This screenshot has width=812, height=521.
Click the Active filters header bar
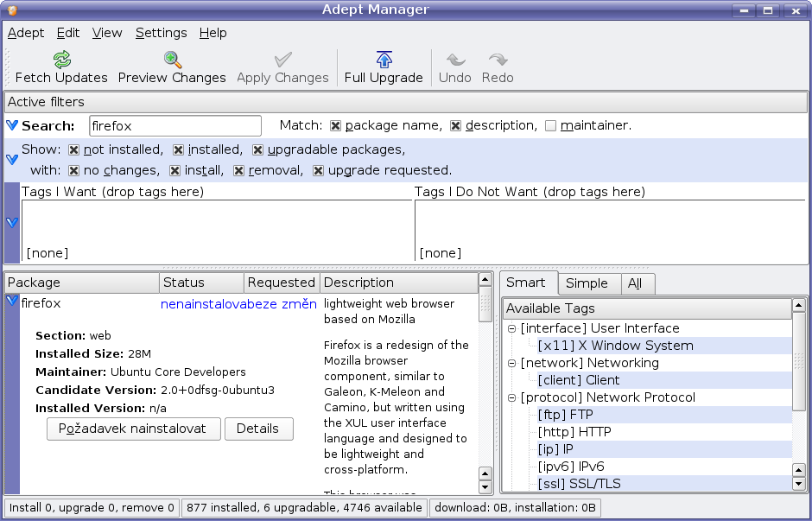406,102
